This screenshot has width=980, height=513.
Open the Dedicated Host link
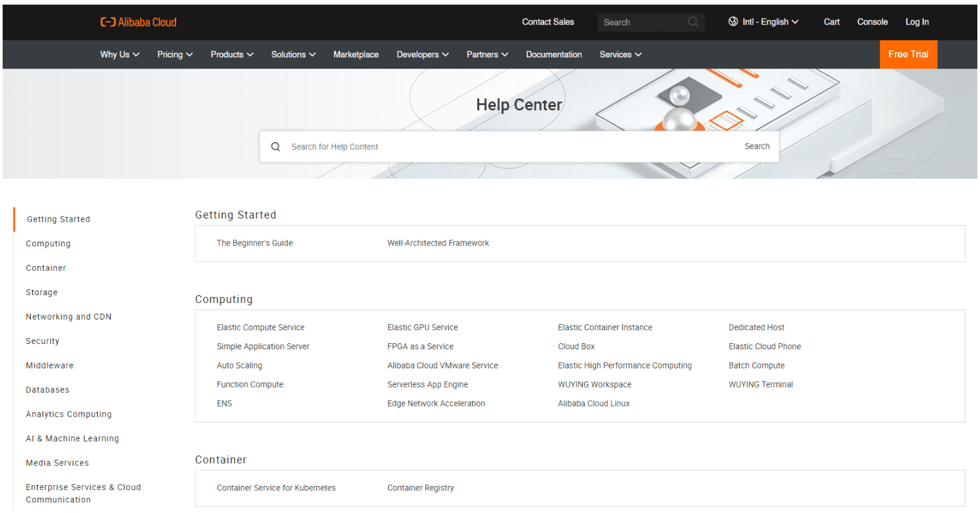756,327
